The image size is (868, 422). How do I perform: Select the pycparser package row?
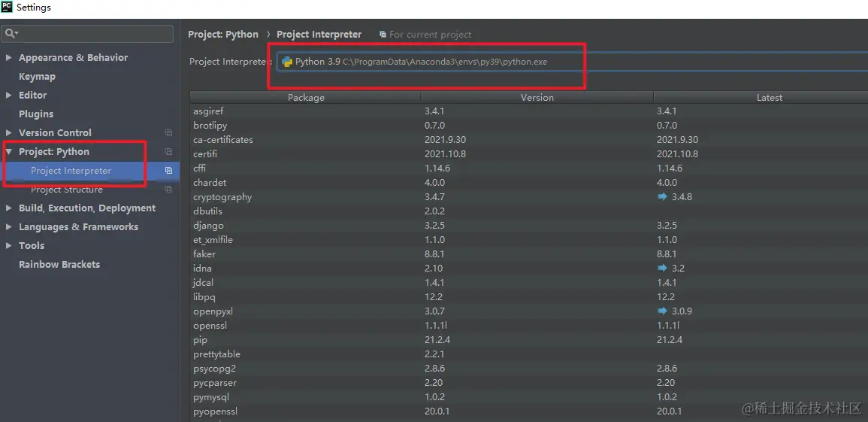pyautogui.click(x=528, y=383)
